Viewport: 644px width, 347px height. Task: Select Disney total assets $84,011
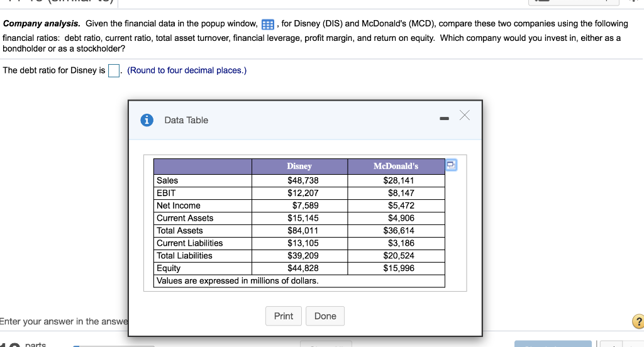click(303, 231)
